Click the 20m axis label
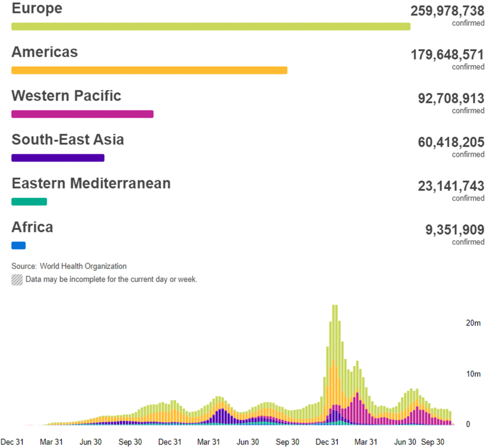The width and height of the screenshot is (485, 448). [473, 323]
